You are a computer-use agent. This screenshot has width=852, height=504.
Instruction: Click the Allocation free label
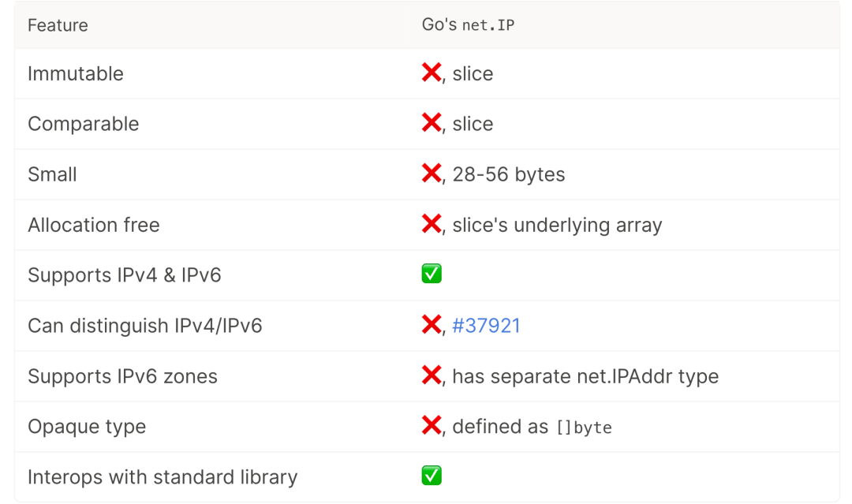(93, 225)
